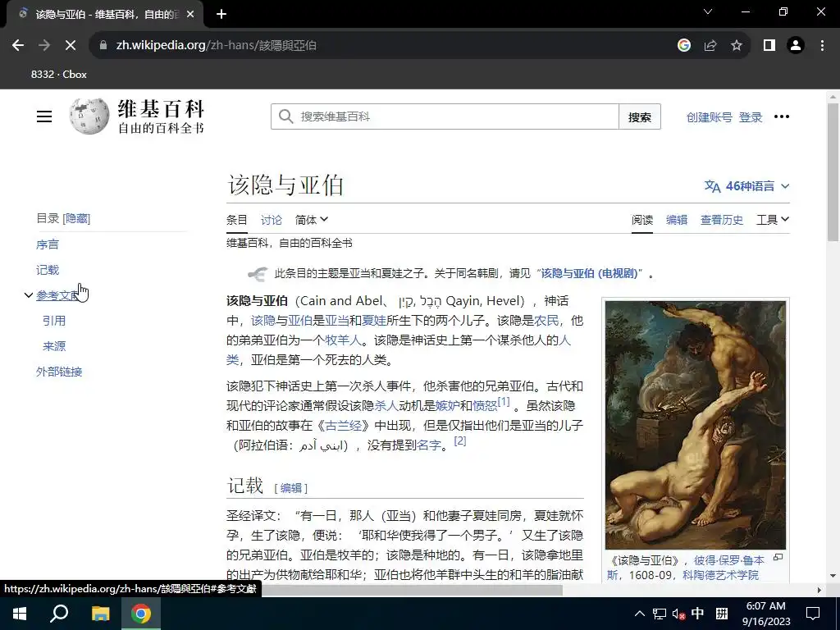Click the Chrome icon in the taskbar
The width and height of the screenshot is (840, 630).
[x=141, y=614]
